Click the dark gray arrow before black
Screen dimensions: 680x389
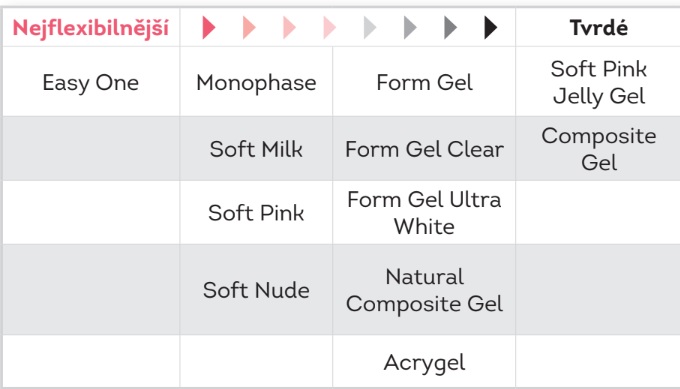(450, 28)
